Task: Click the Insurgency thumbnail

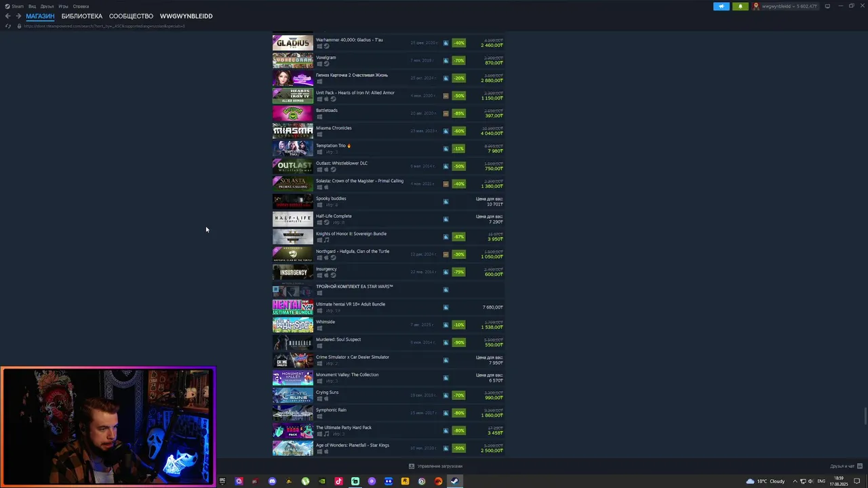Action: click(293, 272)
